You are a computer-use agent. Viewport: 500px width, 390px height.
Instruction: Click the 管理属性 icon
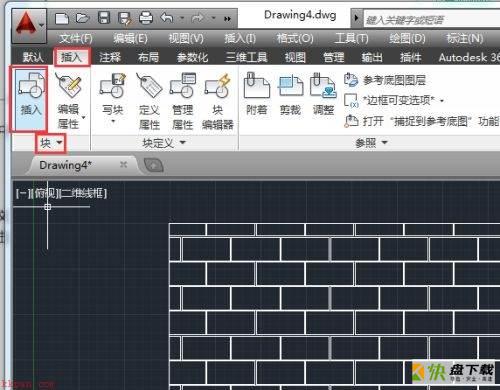[x=183, y=86]
